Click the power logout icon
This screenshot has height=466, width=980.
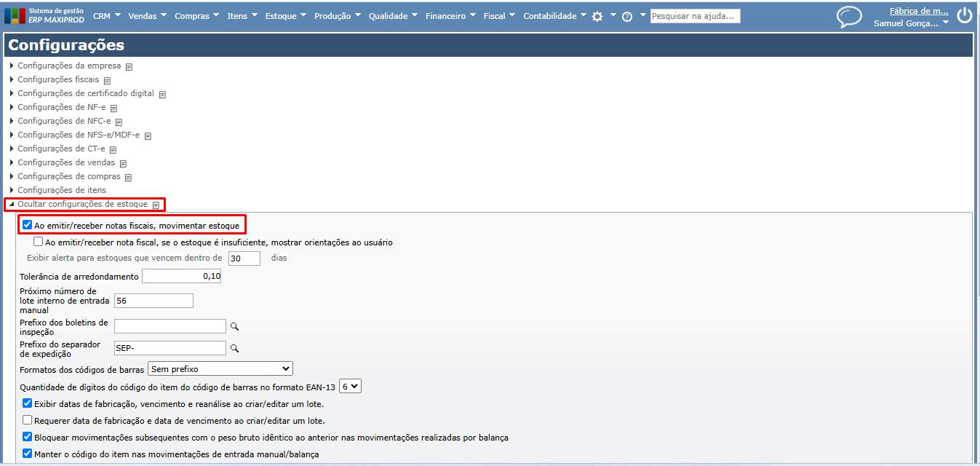pos(964,15)
